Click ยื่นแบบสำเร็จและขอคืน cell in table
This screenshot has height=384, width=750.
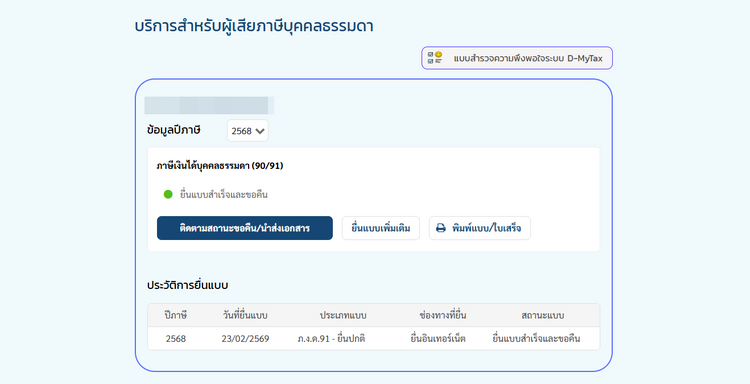[536, 339]
